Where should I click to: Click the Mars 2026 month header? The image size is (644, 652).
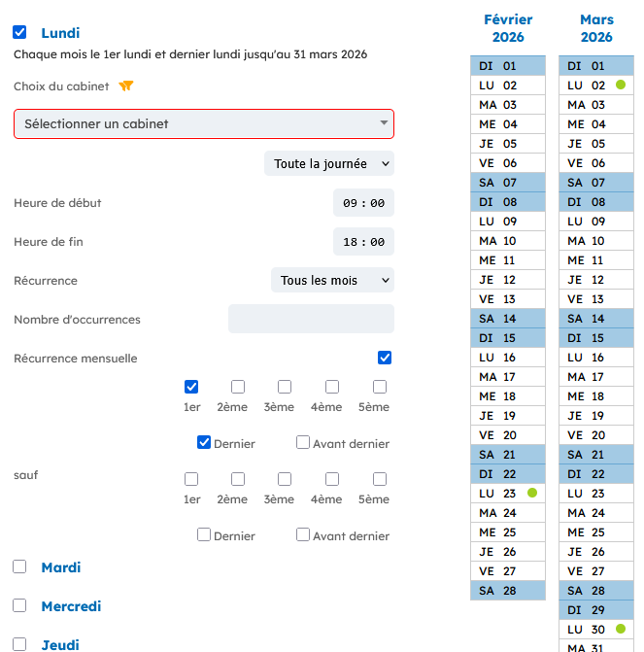click(596, 28)
